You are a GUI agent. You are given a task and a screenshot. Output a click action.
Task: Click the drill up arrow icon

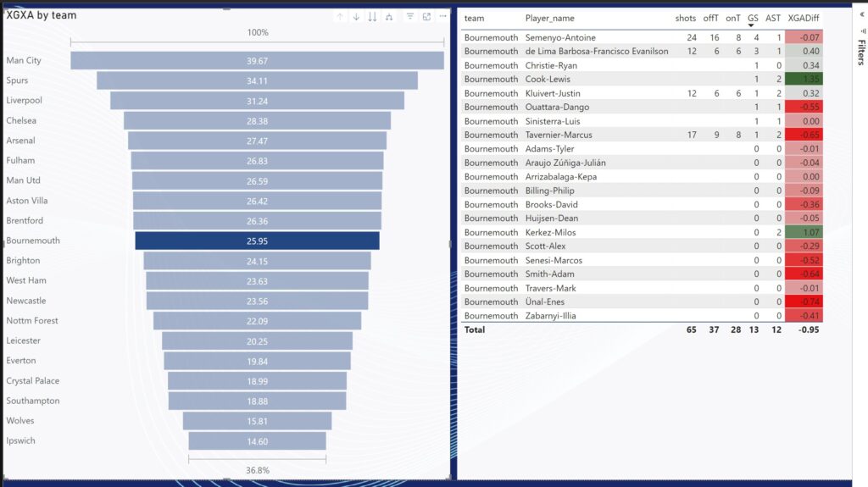340,17
